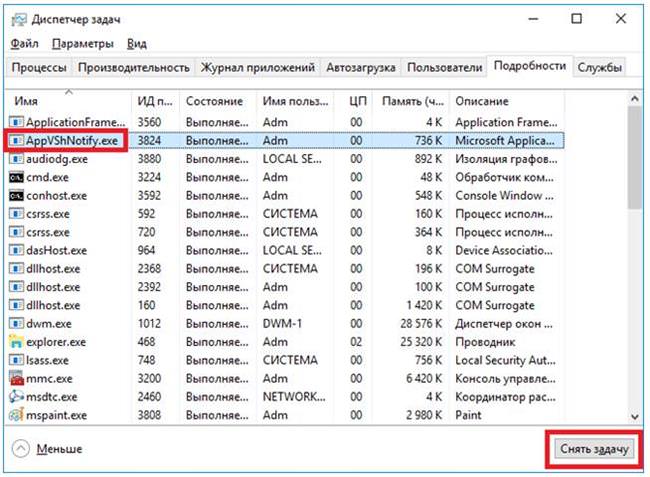The height and width of the screenshot is (477, 650).
Task: Select the lsass.exe process name
Action: pos(47,360)
